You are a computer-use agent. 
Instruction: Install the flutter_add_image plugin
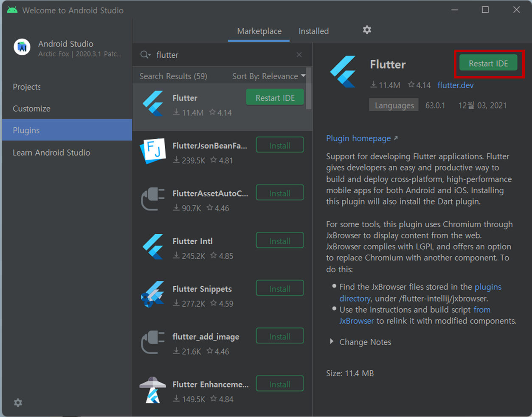pyautogui.click(x=280, y=336)
